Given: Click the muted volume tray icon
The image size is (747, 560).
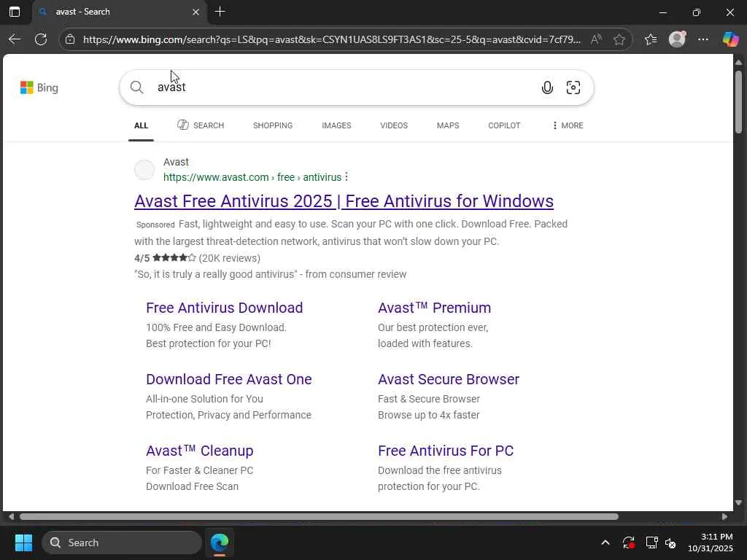Looking at the screenshot, I should click(671, 542).
